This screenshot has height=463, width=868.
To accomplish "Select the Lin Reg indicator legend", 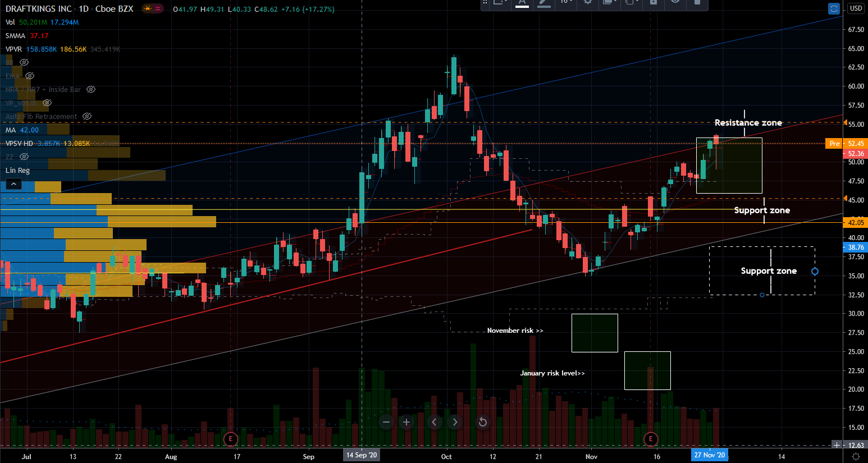I will (17, 171).
